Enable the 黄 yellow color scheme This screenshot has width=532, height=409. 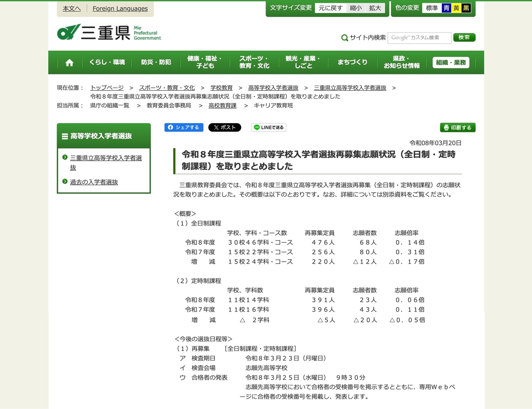(x=456, y=7)
